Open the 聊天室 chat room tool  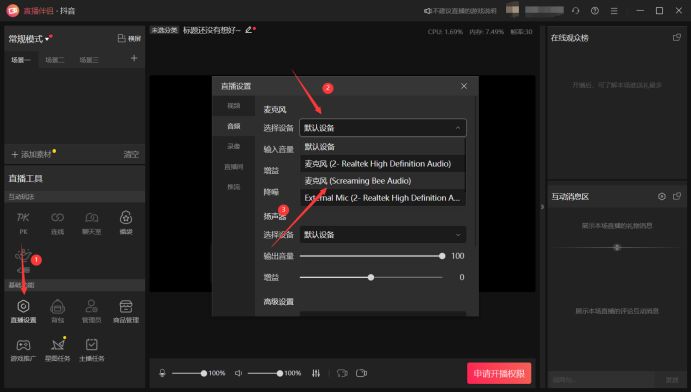pyautogui.click(x=92, y=222)
